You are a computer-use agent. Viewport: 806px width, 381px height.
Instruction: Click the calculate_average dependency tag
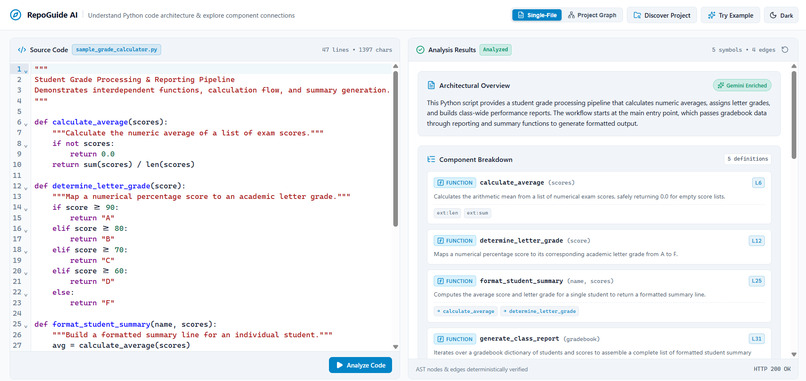[x=466, y=311]
